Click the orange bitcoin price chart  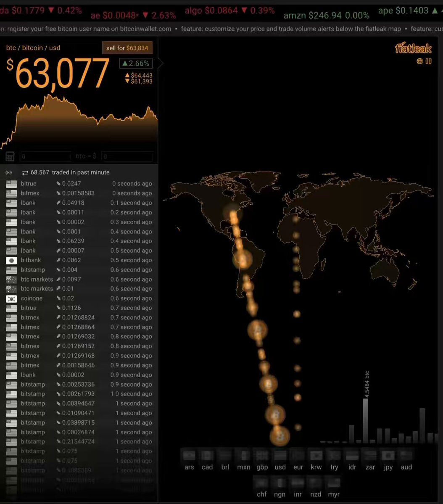tap(79, 121)
